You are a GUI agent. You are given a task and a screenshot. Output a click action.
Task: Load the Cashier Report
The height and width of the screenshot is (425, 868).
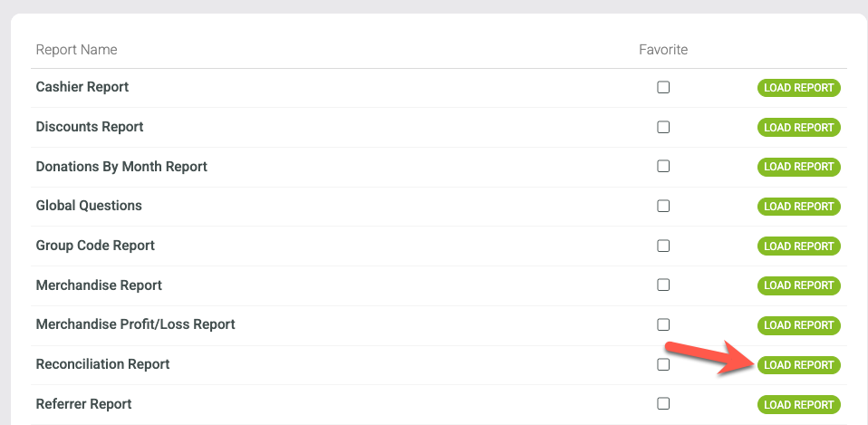coord(799,88)
